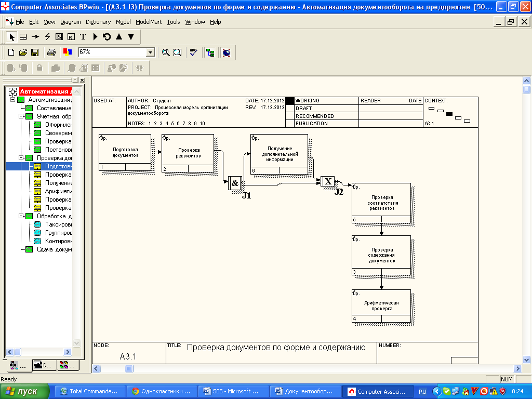Click the Go to Sibling Diagram icon
This screenshot has width=532, height=399.
tap(107, 37)
